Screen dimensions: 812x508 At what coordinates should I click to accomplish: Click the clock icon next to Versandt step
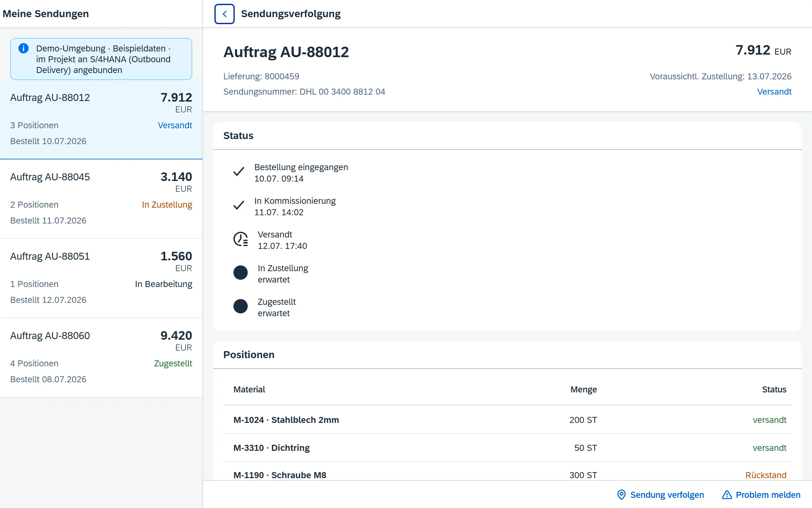(240, 239)
